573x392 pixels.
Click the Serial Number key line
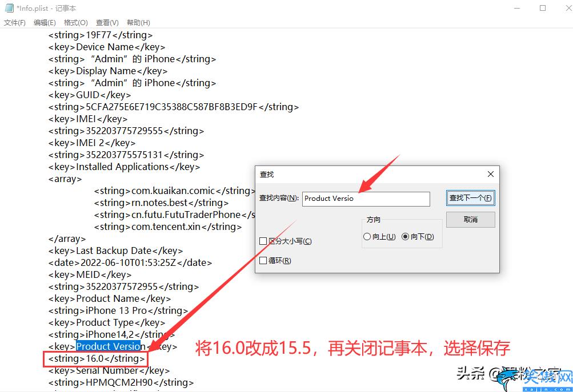coord(109,370)
